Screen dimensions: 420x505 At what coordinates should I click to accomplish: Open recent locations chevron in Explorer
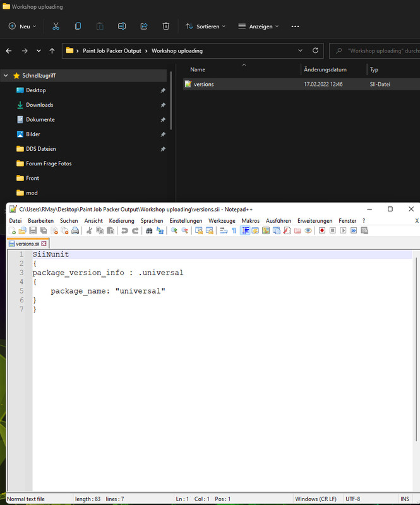(39, 51)
